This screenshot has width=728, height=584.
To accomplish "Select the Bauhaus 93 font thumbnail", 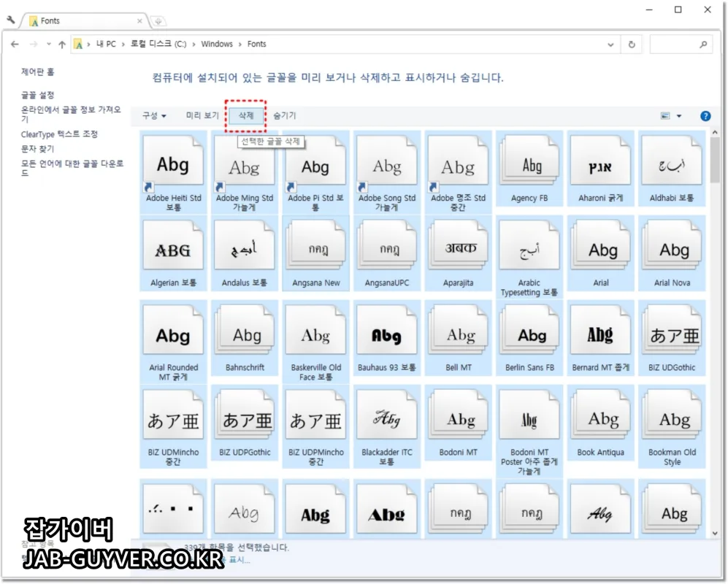I will (387, 331).
